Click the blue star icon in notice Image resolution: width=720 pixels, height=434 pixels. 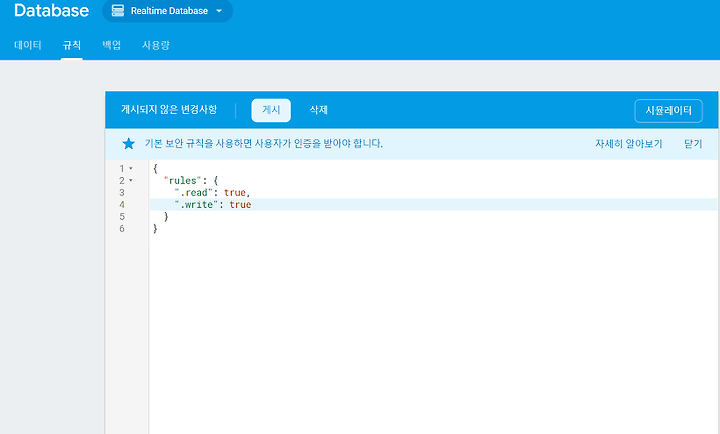click(x=129, y=144)
